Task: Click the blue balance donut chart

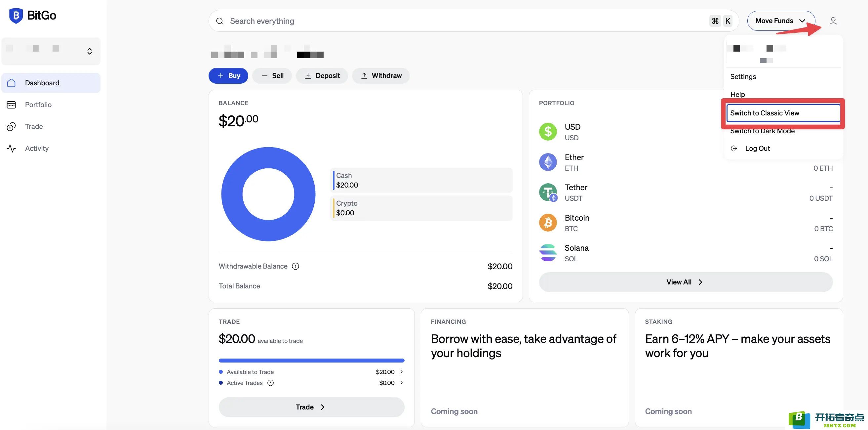Action: tap(268, 194)
